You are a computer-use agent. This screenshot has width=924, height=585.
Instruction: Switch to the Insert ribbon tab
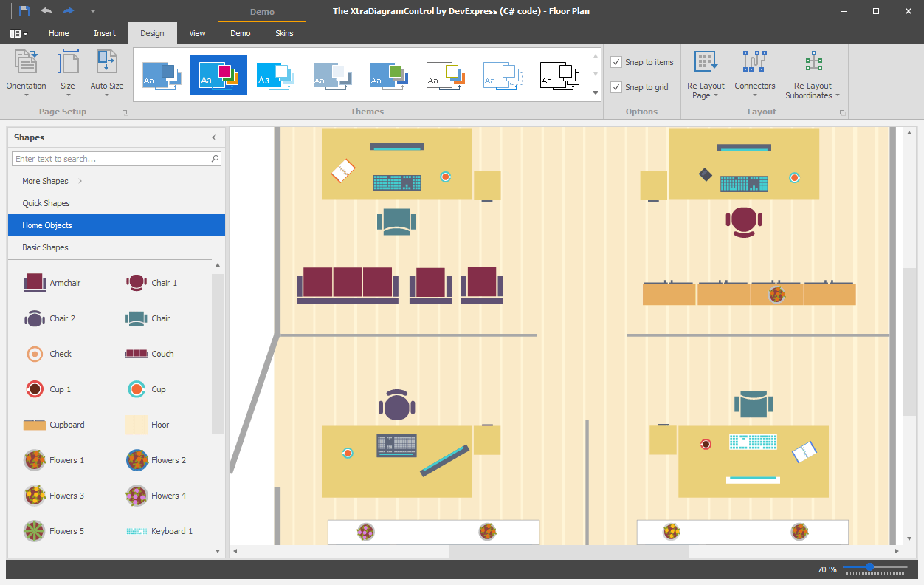point(105,33)
